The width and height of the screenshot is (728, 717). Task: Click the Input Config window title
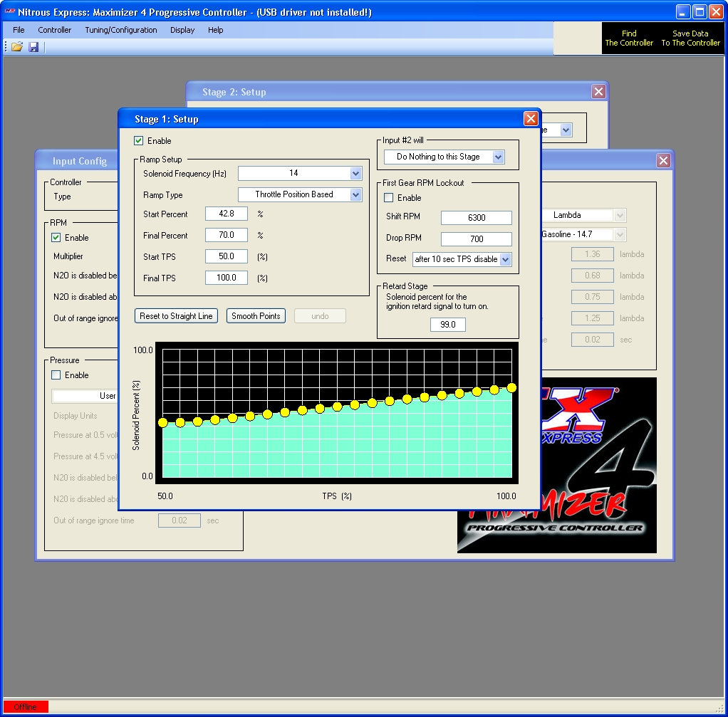(x=79, y=161)
